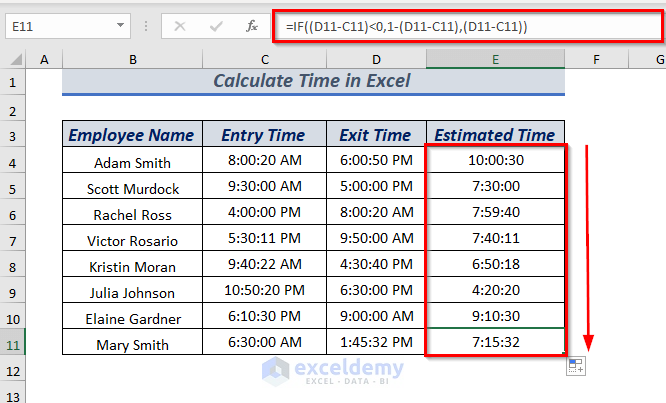Select estimated time cell 4:20:20

(495, 290)
